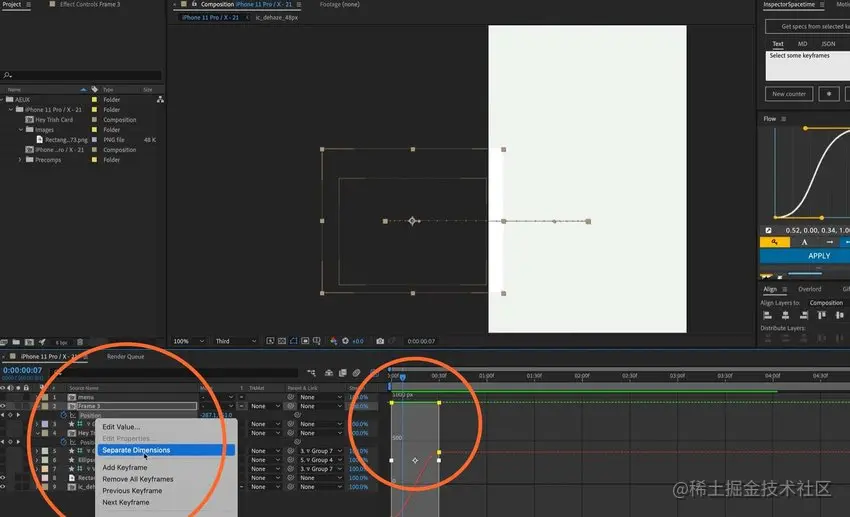Switch to the JSON tab in InspectorSpacetime
The width and height of the screenshot is (850, 517).
tap(828, 44)
